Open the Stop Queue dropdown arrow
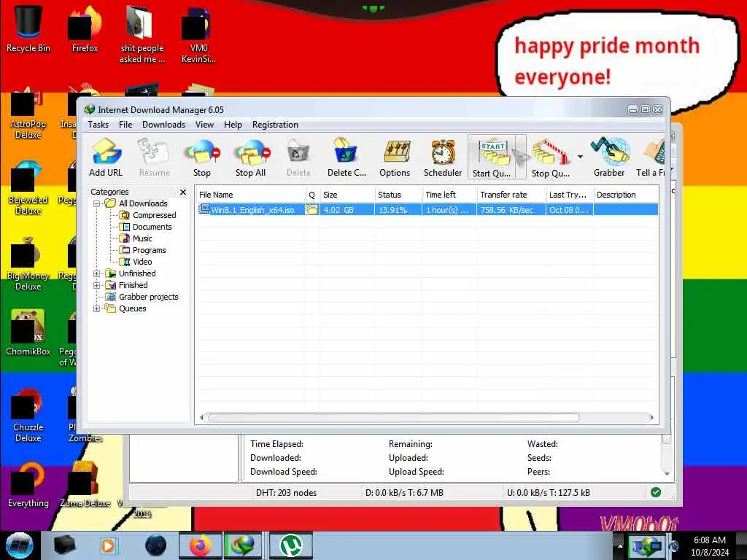 580,157
